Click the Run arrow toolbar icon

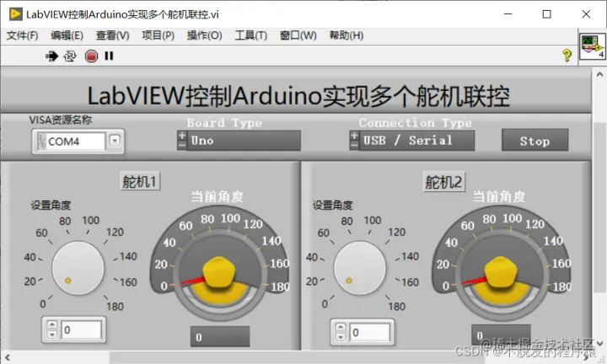(x=51, y=56)
